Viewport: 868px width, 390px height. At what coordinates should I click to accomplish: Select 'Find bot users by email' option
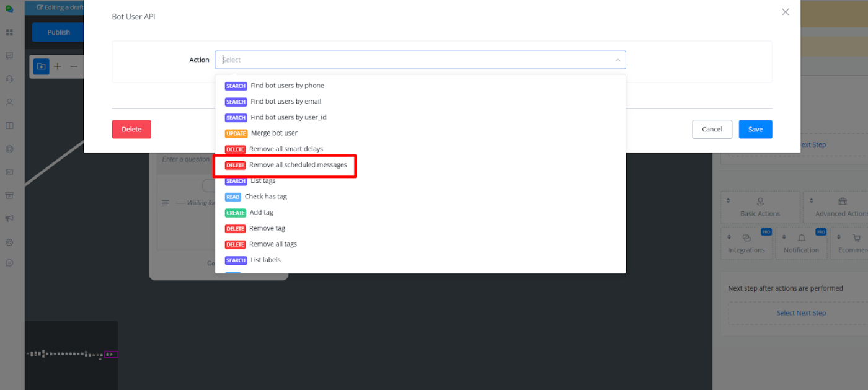pyautogui.click(x=286, y=102)
